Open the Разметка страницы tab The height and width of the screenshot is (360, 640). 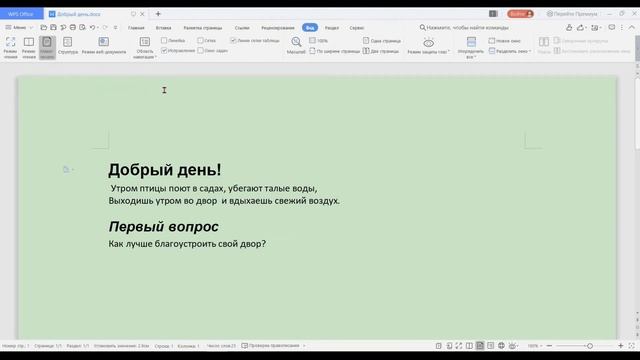click(203, 28)
